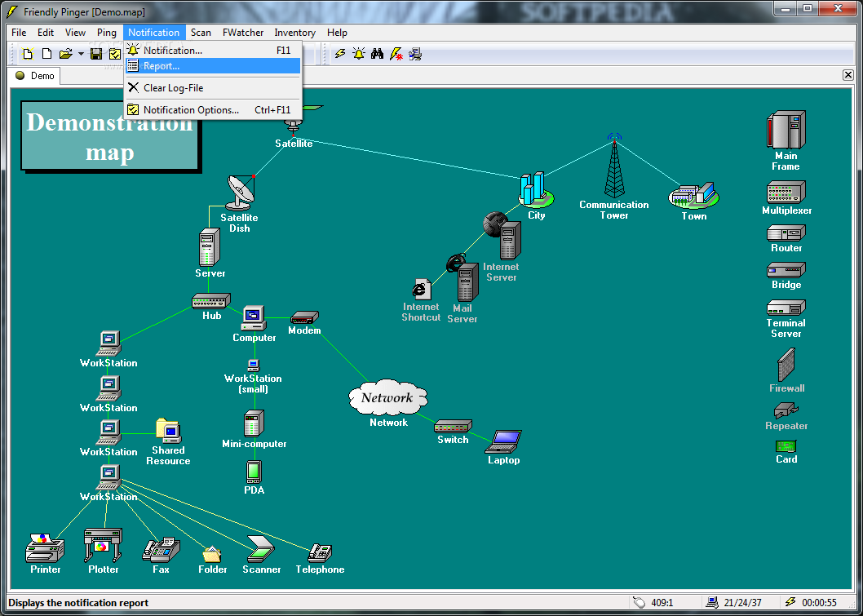The height and width of the screenshot is (616, 863).
Task: Select the Printer device icon
Action: pos(45,547)
